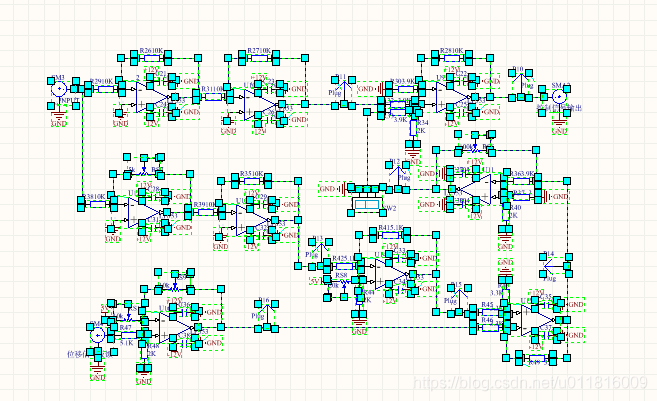Viewport: 657px width, 401px height.
Task: Select the P10 plug symbol
Action: pyautogui.click(x=521, y=85)
